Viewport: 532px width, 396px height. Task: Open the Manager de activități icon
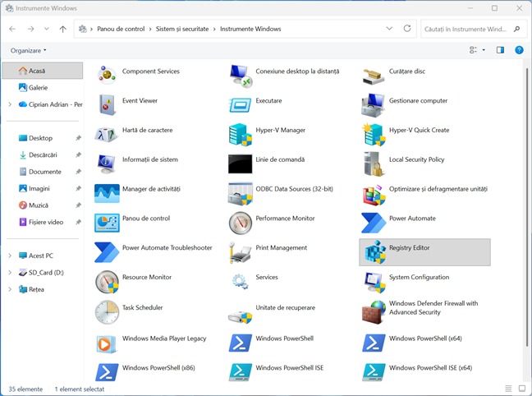[x=107, y=193]
